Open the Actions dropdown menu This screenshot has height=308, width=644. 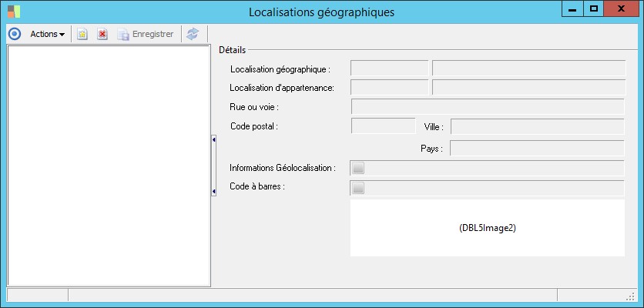(x=47, y=34)
